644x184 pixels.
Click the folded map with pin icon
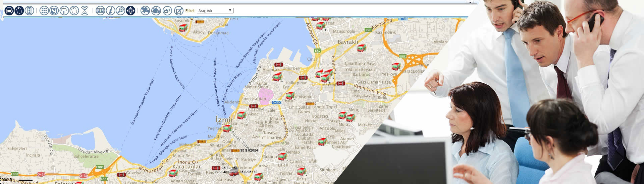(54, 11)
